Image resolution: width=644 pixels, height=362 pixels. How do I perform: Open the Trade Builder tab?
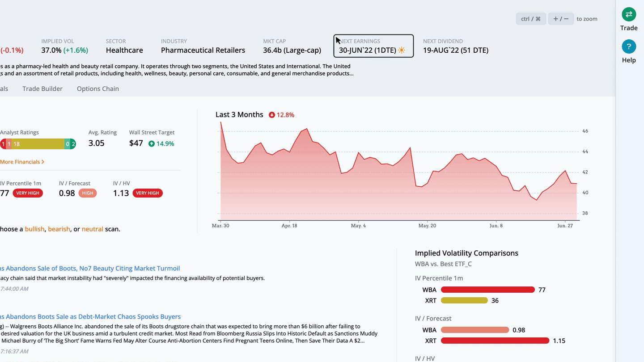click(x=42, y=88)
